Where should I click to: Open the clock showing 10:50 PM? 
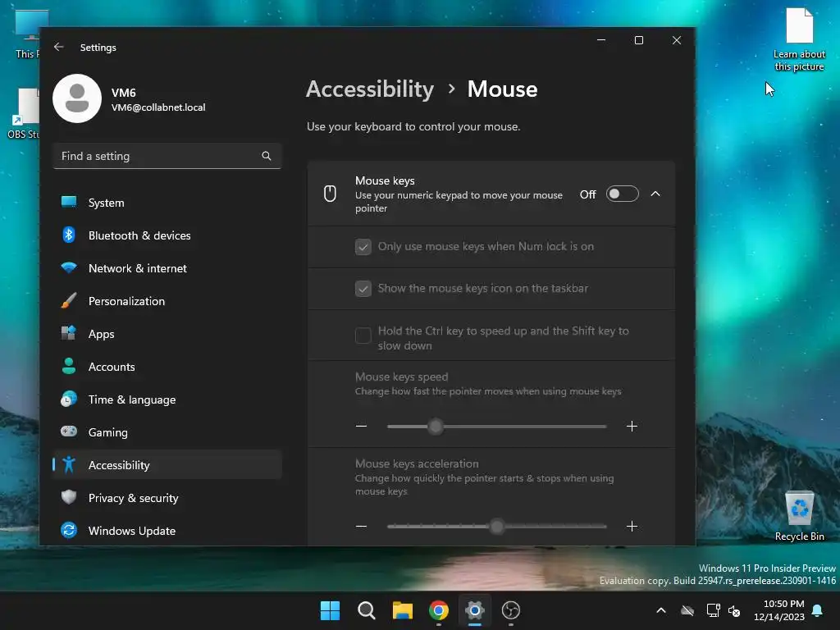pyautogui.click(x=779, y=610)
